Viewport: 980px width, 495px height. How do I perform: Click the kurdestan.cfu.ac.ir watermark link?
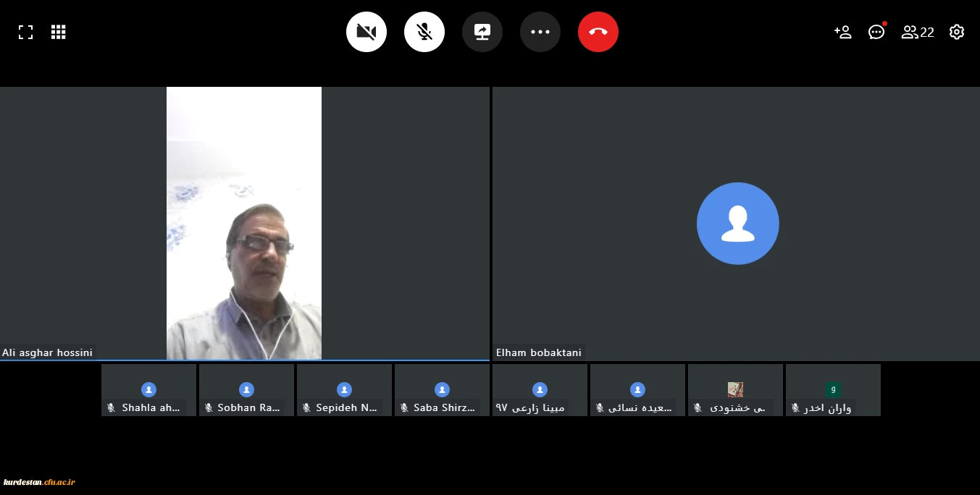coord(40,482)
